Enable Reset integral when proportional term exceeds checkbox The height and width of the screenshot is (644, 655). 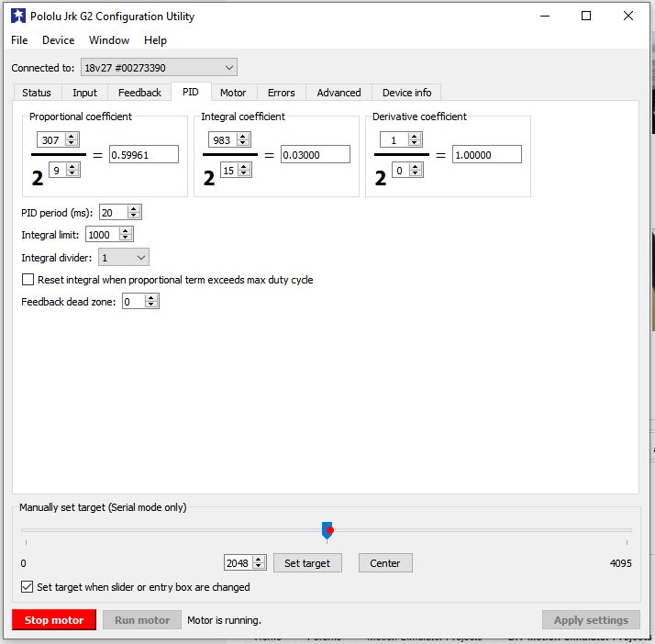[x=28, y=280]
